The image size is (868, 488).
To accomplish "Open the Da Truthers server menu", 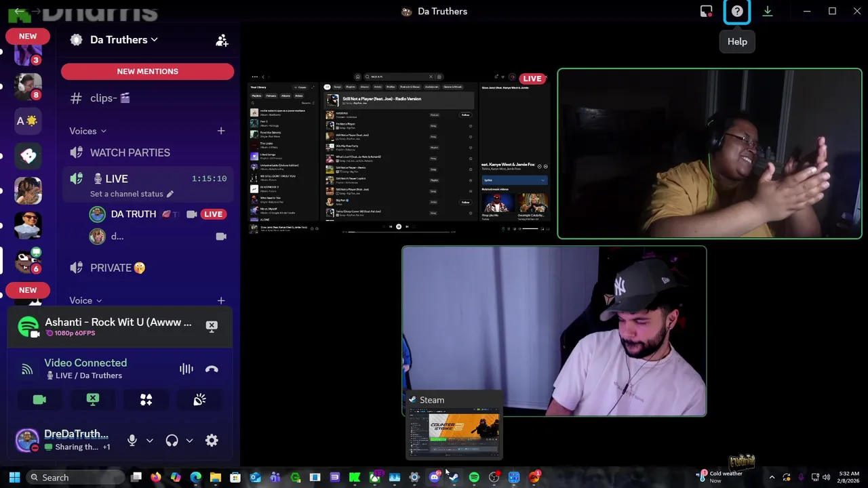I will 123,40.
